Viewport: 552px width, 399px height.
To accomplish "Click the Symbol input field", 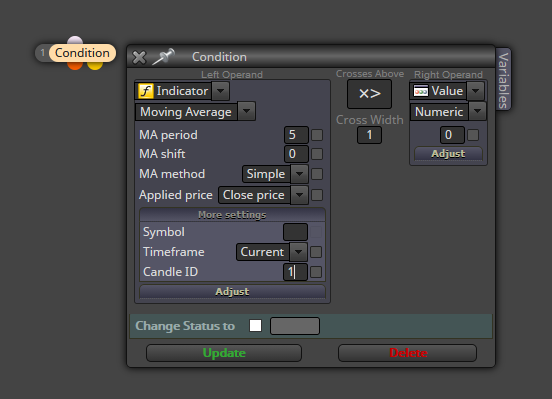I will click(295, 232).
